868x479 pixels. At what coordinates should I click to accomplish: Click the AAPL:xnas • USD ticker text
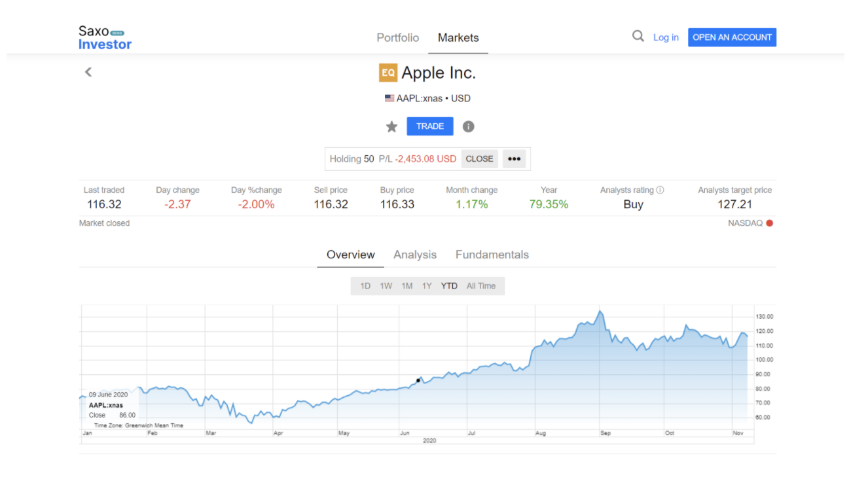433,98
